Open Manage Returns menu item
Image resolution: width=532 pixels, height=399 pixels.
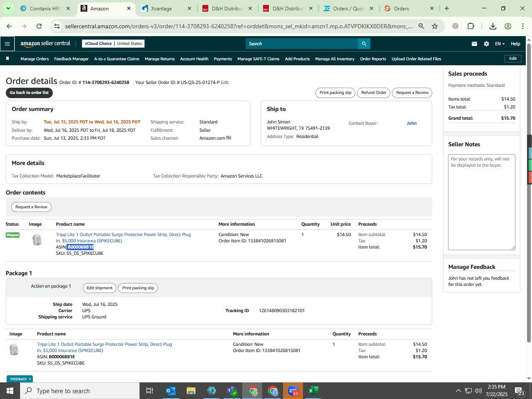(x=160, y=59)
